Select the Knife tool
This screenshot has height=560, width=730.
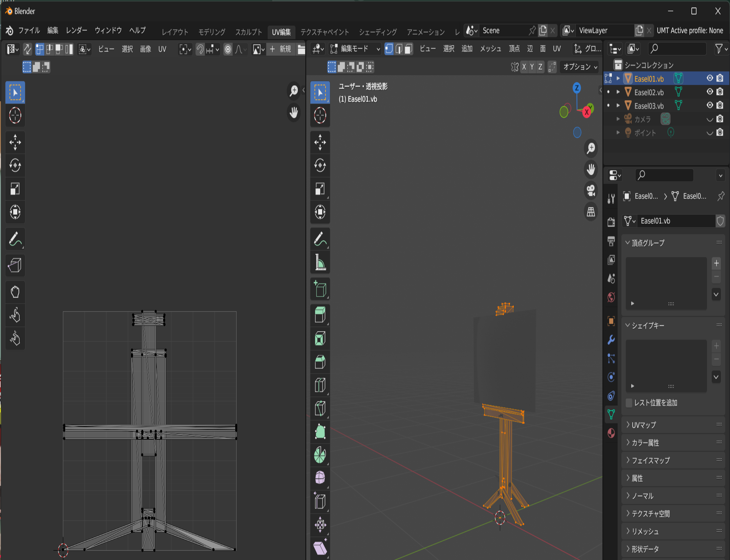[x=320, y=408]
